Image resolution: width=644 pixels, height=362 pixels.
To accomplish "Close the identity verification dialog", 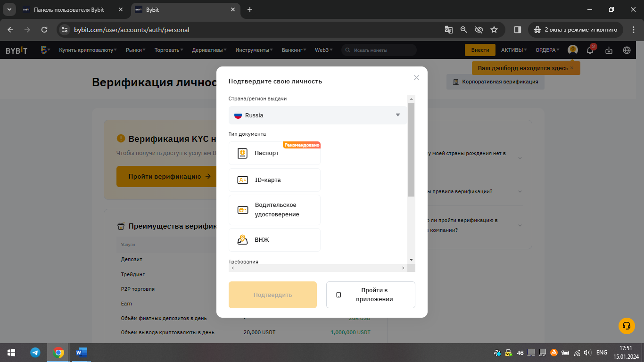I will 416,78.
